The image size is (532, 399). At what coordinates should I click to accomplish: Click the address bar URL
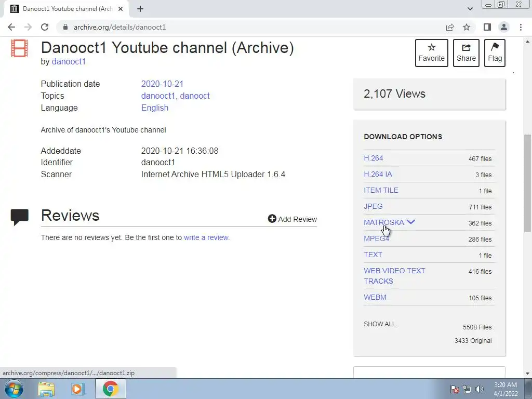(x=119, y=27)
